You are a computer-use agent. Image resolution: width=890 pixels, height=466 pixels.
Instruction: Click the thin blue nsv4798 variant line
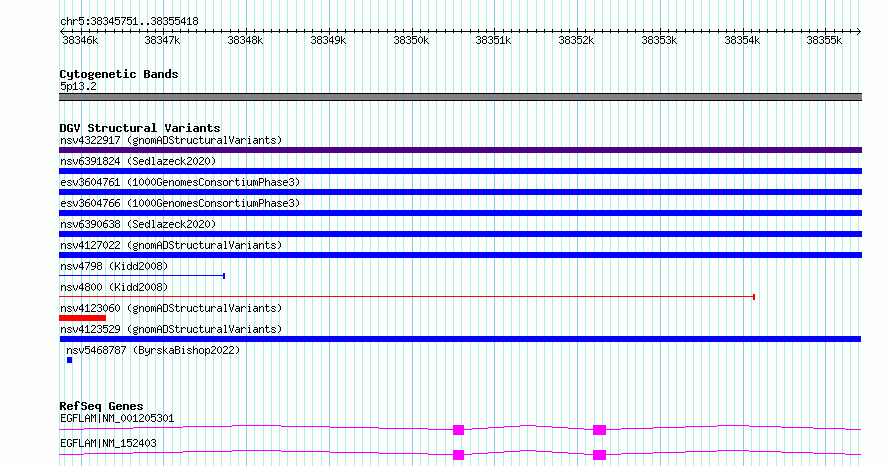[142, 276]
